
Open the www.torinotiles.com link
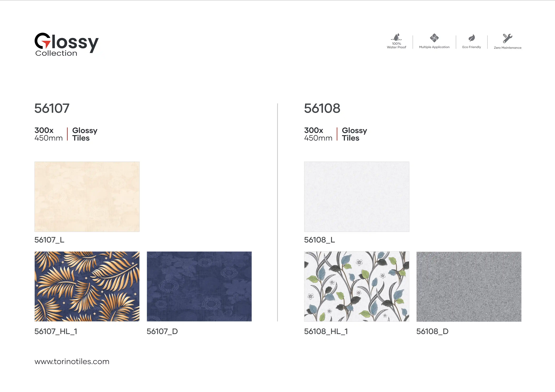72,361
